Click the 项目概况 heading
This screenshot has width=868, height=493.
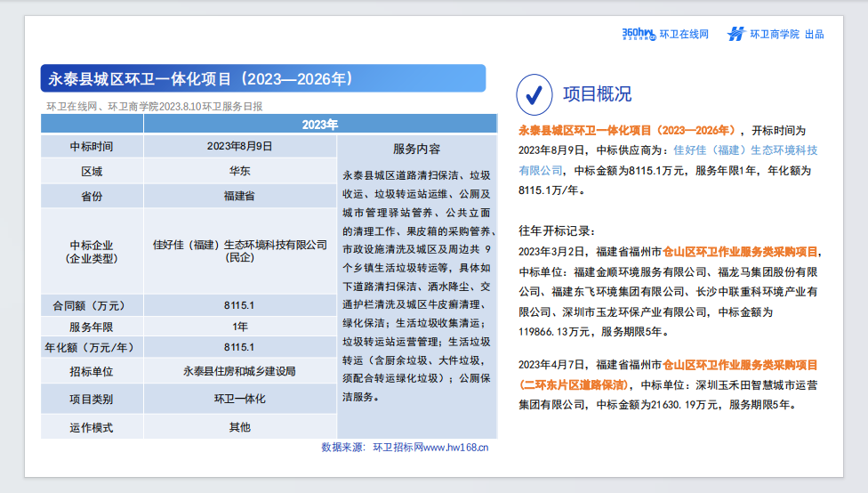(597, 94)
